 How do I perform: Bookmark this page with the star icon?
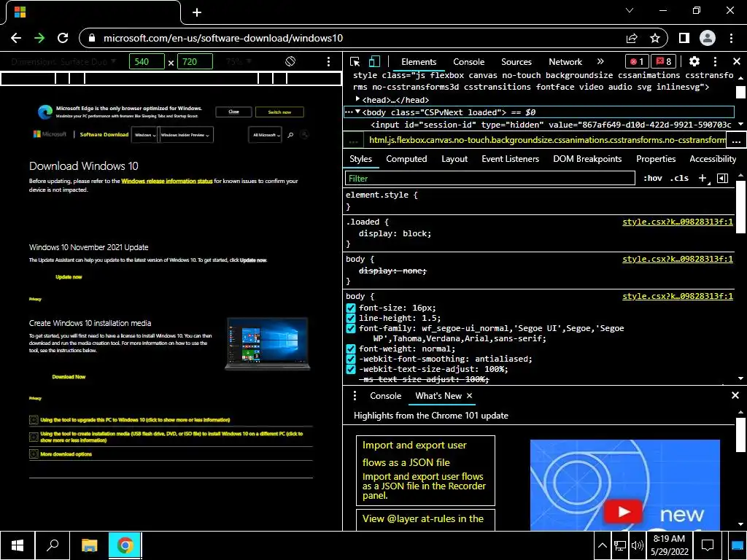click(655, 38)
